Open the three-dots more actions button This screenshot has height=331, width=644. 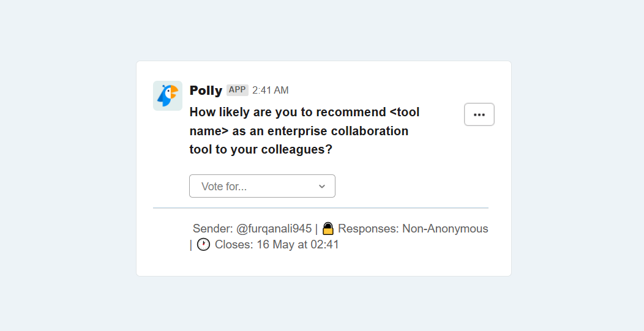click(479, 114)
